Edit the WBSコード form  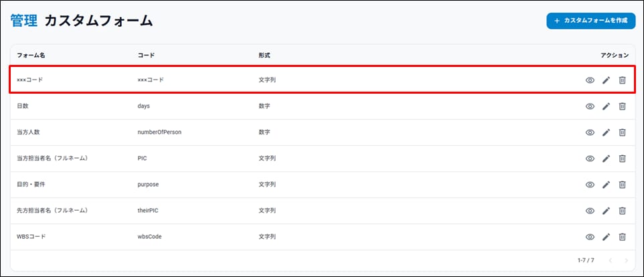point(606,237)
